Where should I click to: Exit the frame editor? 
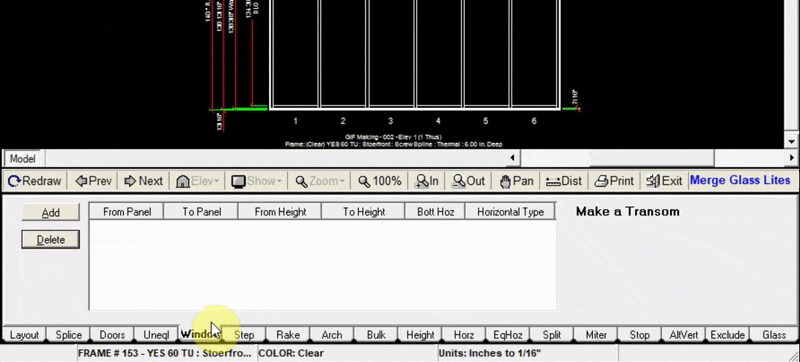(664, 181)
